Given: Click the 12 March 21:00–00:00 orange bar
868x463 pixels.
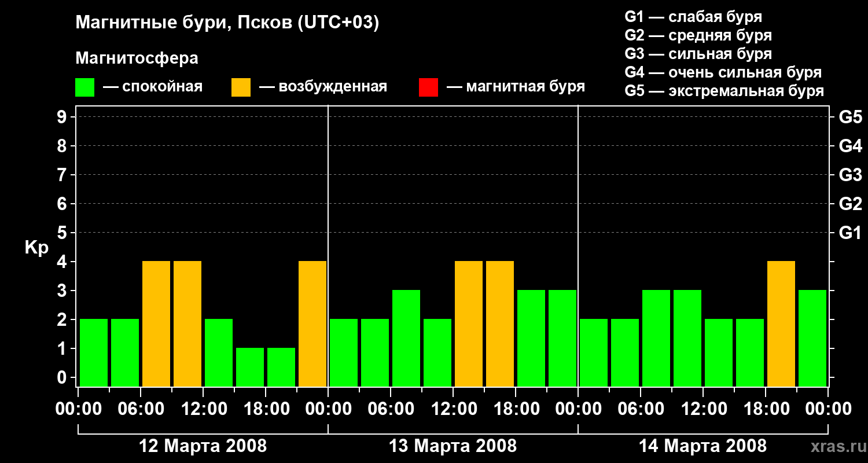Looking at the screenshot, I should click(x=312, y=324).
